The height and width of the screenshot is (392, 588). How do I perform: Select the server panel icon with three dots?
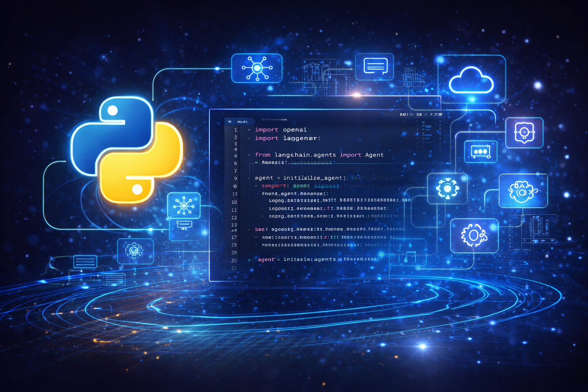[x=480, y=152]
